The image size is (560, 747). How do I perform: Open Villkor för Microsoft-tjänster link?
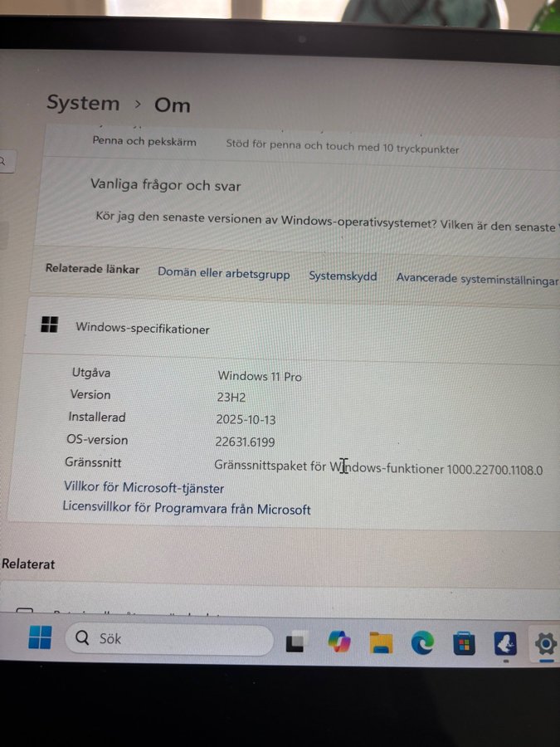(144, 488)
